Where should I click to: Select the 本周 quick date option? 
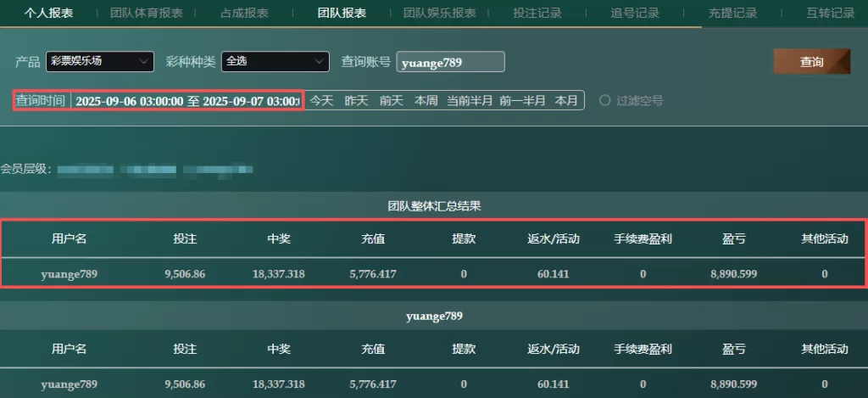426,100
